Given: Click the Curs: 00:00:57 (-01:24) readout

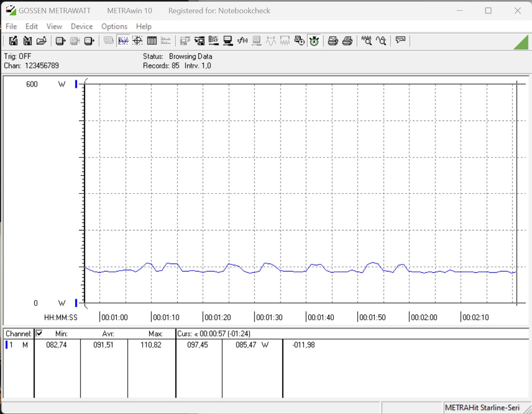Looking at the screenshot, I should pyautogui.click(x=214, y=334).
